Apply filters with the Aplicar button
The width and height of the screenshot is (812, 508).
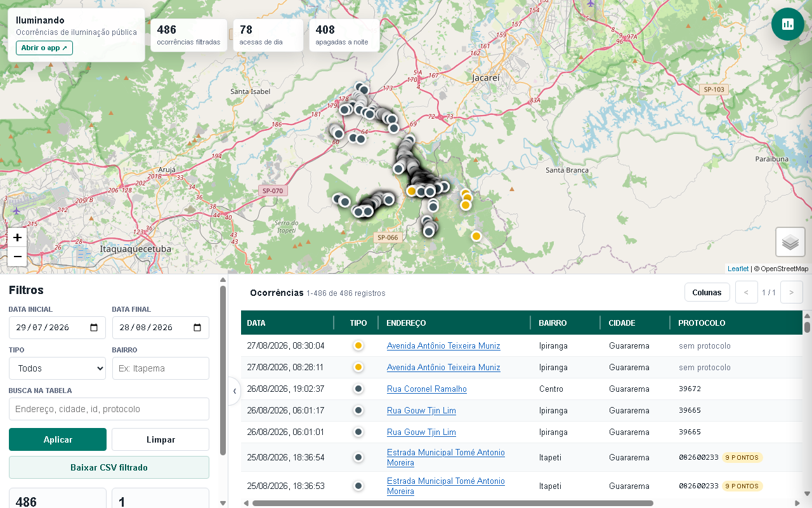pyautogui.click(x=58, y=439)
